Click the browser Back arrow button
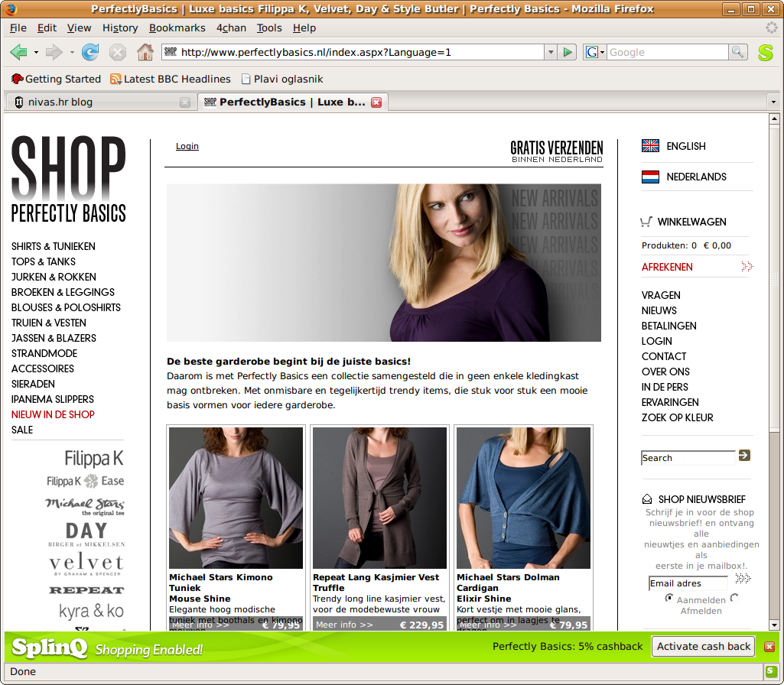 pos(19,52)
